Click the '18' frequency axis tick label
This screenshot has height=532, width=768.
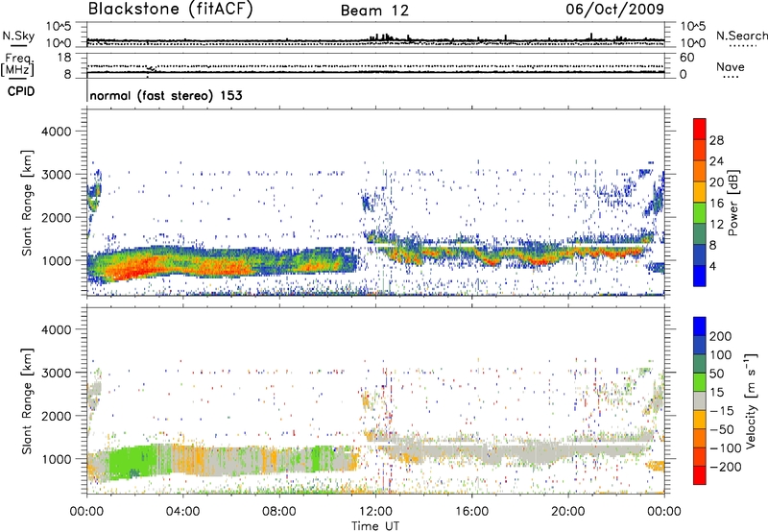point(64,58)
